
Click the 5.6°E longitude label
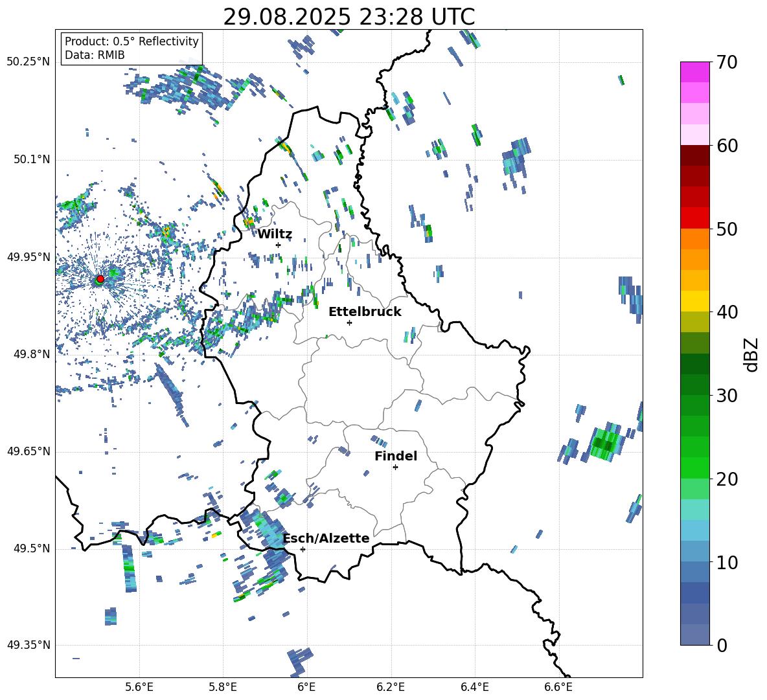pos(139,687)
